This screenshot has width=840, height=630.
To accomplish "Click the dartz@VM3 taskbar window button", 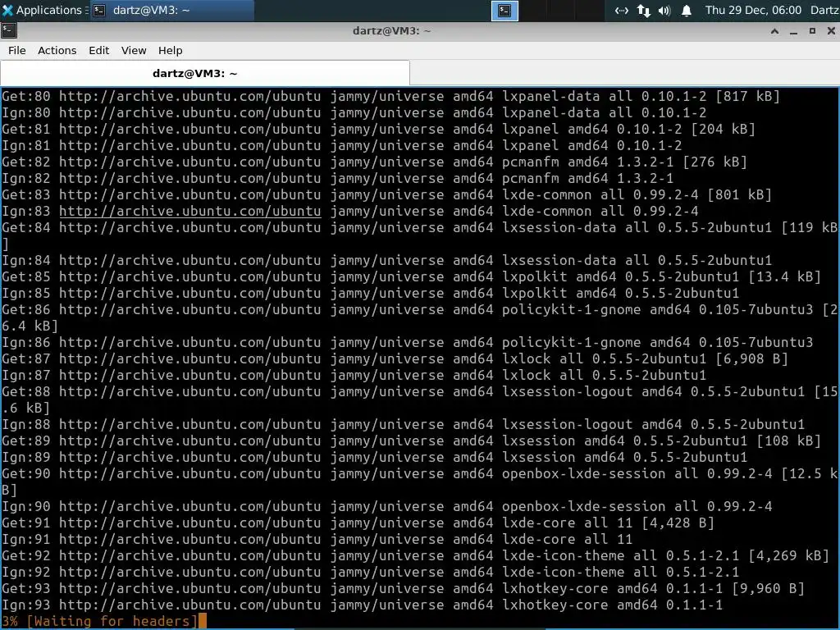I will [171, 10].
